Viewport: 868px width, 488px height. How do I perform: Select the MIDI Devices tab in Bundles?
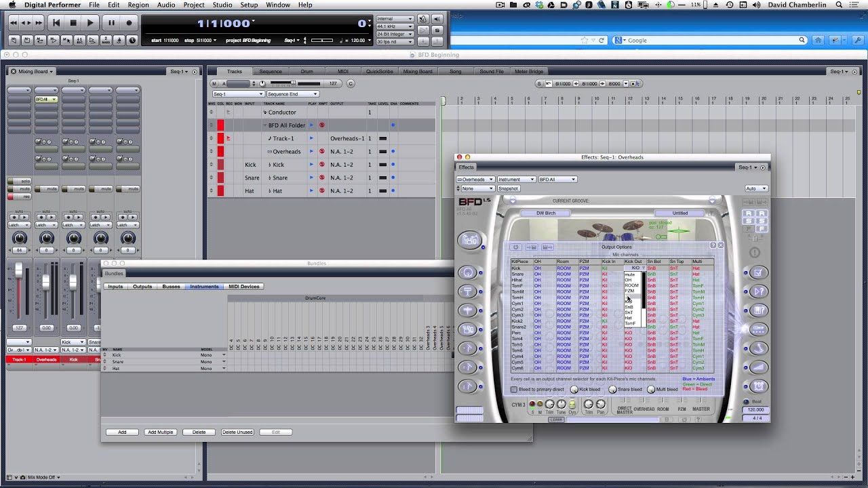(x=243, y=287)
